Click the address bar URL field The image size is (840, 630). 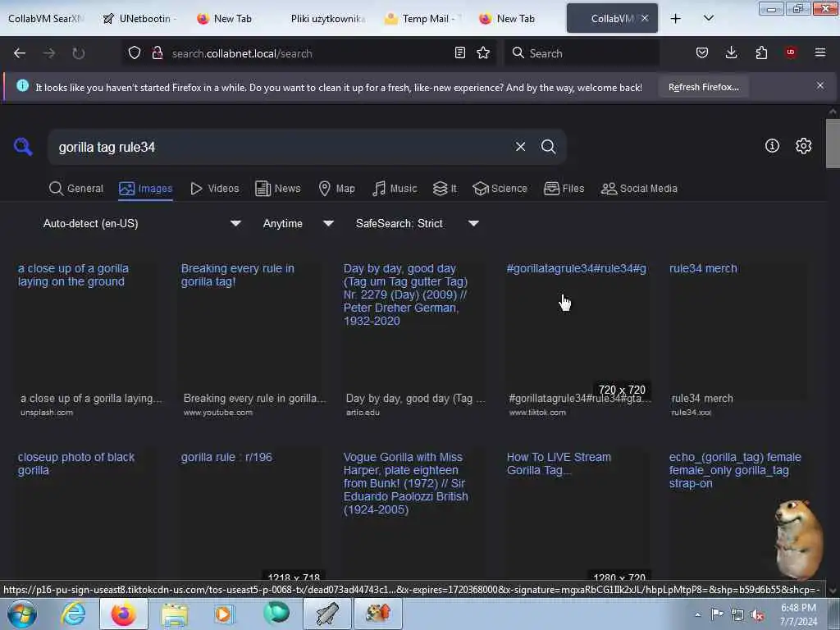coord(308,53)
